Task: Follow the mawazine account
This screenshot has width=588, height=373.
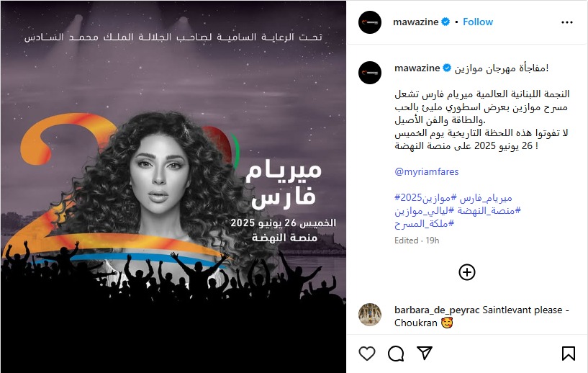Action: click(478, 22)
